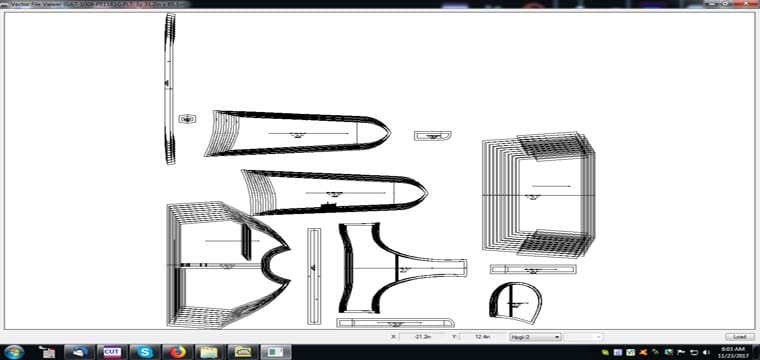The width and height of the screenshot is (760, 360).
Task: Select the T-shaped curved pattern piece
Action: 402,268
